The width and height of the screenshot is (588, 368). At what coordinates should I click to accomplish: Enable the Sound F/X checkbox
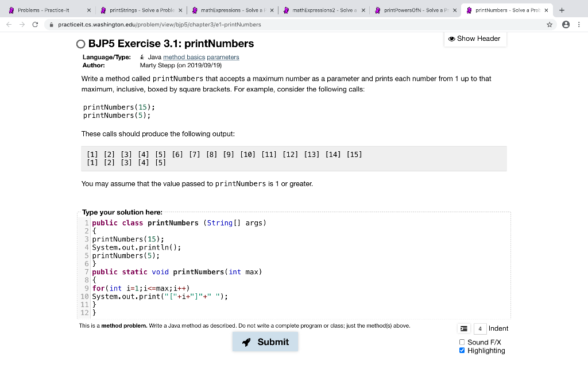pyautogui.click(x=462, y=342)
